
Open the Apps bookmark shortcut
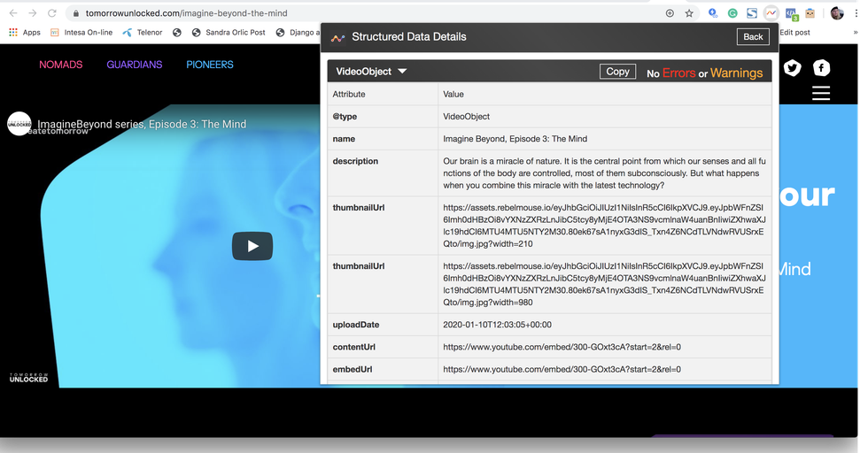tap(25, 33)
